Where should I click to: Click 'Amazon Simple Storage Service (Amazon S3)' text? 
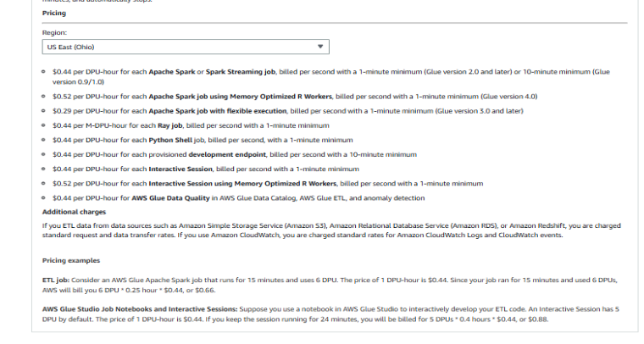click(x=253, y=225)
